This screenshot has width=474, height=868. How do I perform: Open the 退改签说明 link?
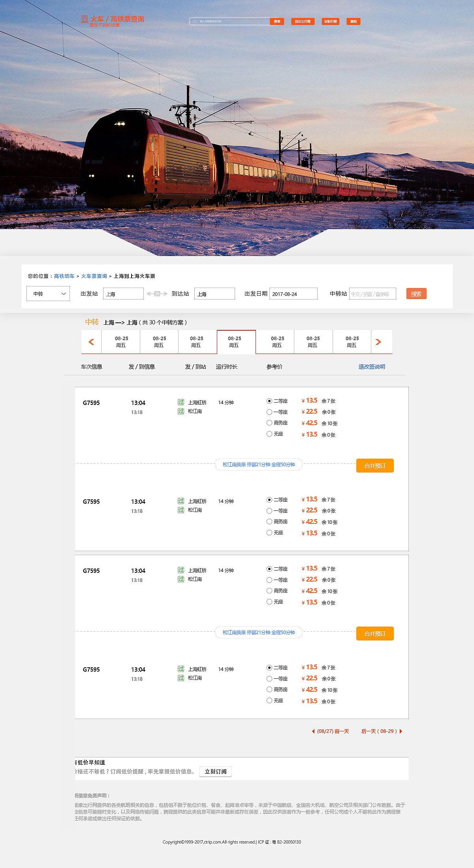(372, 367)
